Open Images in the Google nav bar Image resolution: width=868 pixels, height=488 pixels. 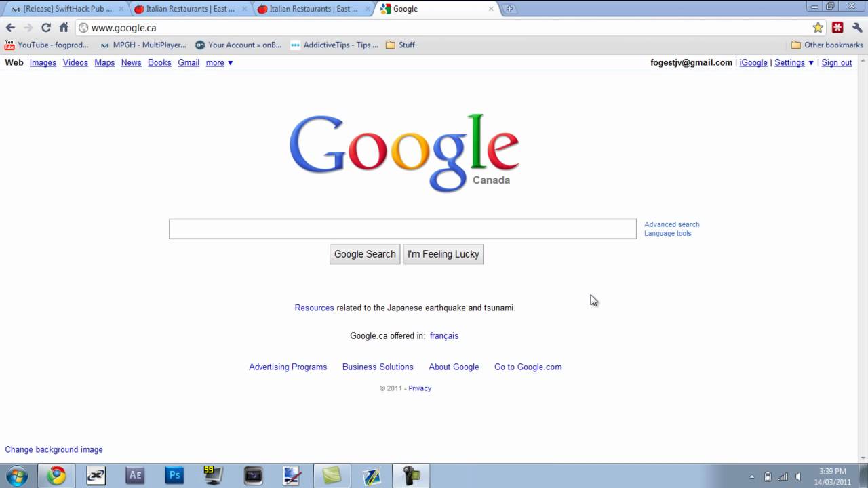pos(43,62)
